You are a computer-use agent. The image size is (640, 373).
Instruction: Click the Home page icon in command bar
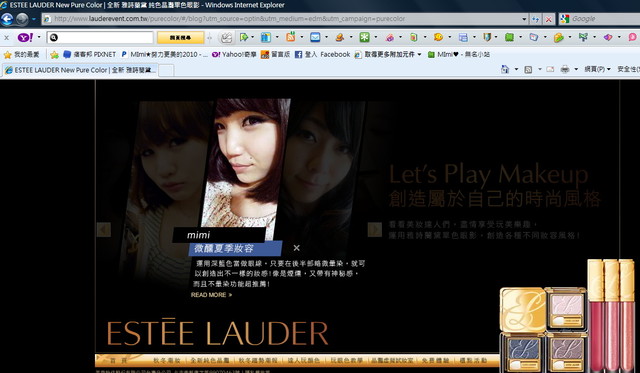point(505,69)
